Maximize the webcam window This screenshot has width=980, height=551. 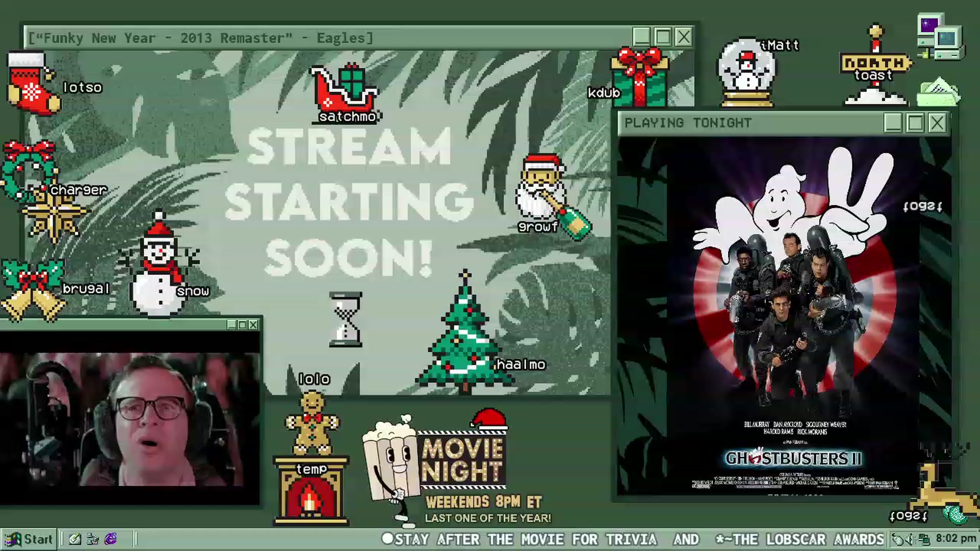[242, 324]
